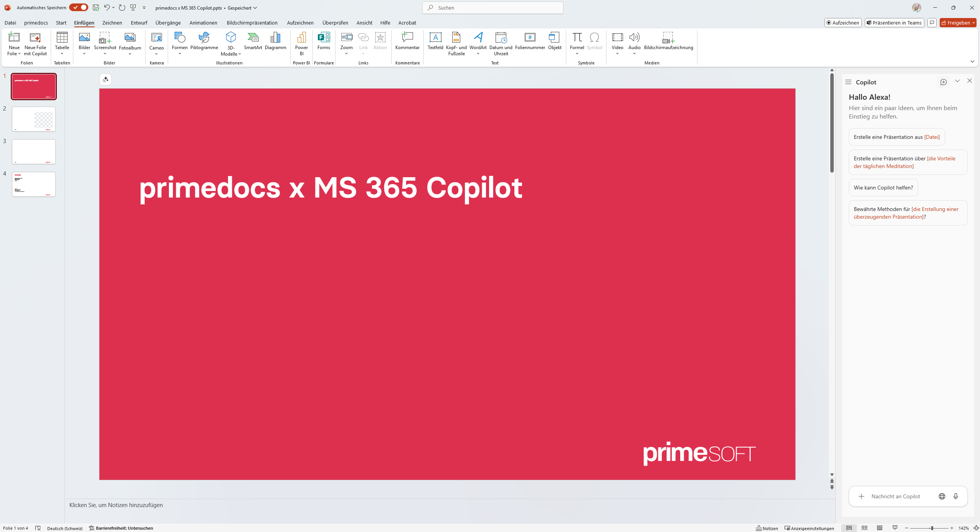Insert a Kommentar

coord(407,42)
